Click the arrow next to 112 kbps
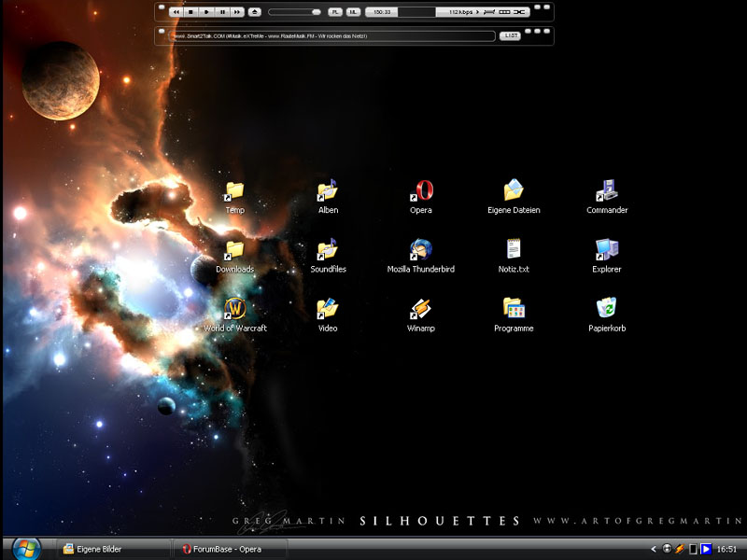The height and width of the screenshot is (560, 747). (x=477, y=12)
